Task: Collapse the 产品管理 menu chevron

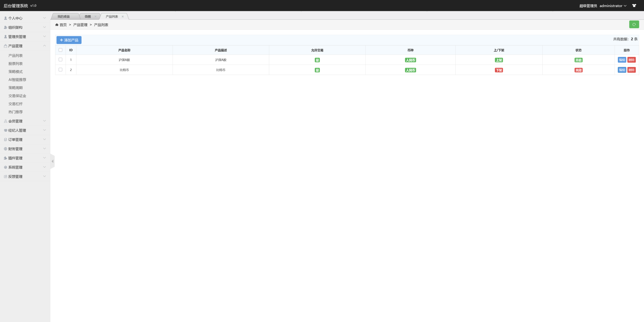Action: click(45, 46)
